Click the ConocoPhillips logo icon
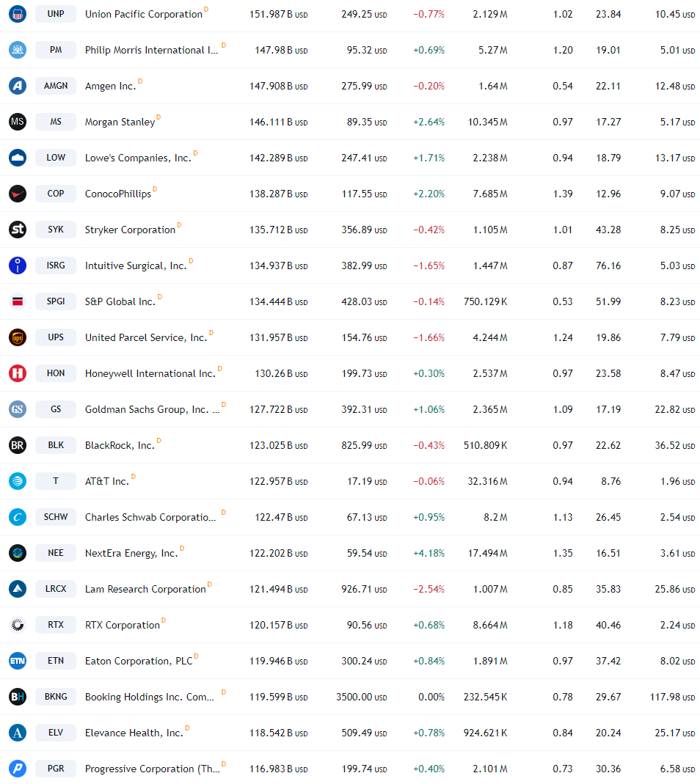700x784 pixels. click(x=18, y=194)
